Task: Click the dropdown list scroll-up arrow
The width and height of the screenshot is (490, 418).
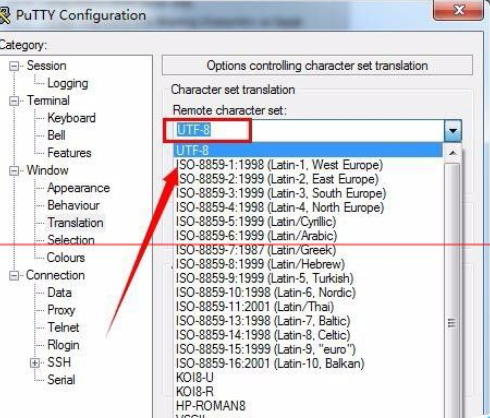Action: 452,153
